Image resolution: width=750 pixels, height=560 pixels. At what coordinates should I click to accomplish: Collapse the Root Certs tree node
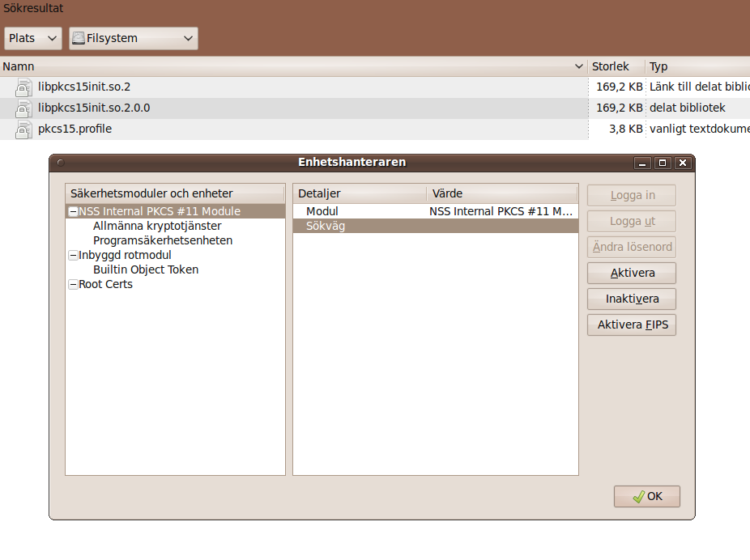click(x=73, y=284)
